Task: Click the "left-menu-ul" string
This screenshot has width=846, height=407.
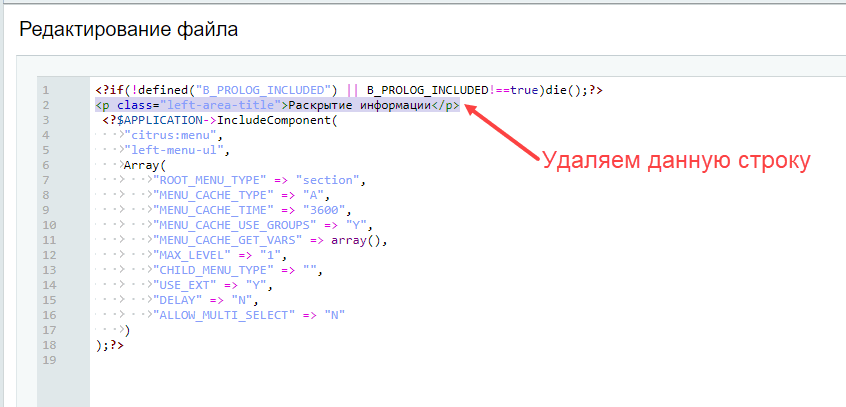Action: (173, 151)
